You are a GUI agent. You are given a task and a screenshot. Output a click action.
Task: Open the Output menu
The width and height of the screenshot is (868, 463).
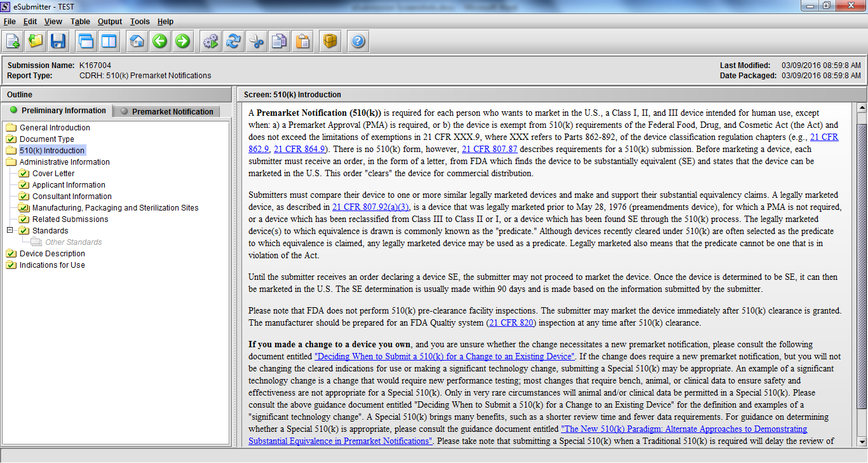(x=109, y=22)
